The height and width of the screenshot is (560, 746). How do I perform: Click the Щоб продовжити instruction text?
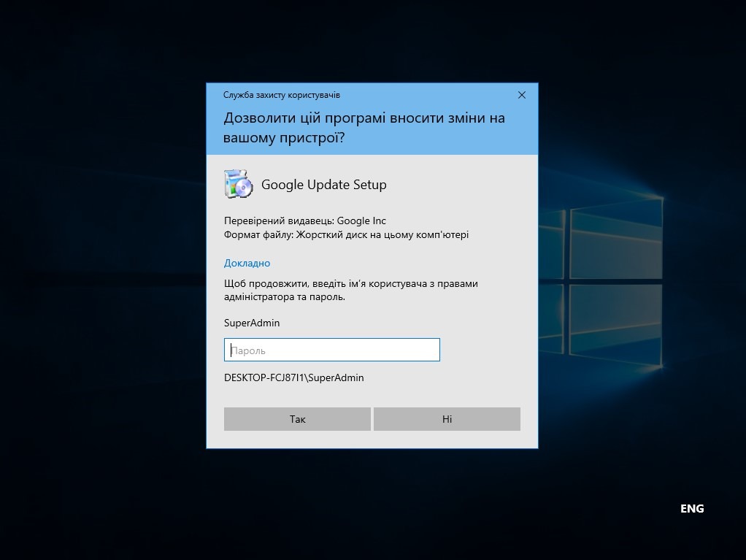click(x=350, y=290)
